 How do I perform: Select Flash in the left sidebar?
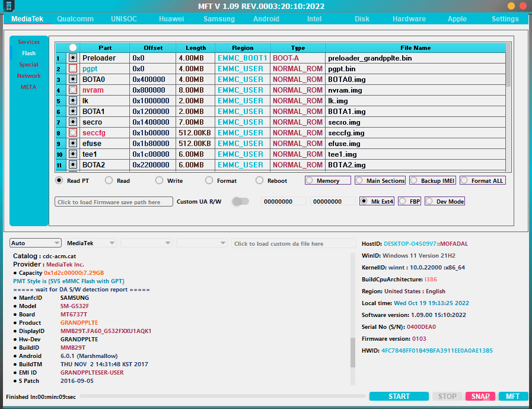[30, 53]
